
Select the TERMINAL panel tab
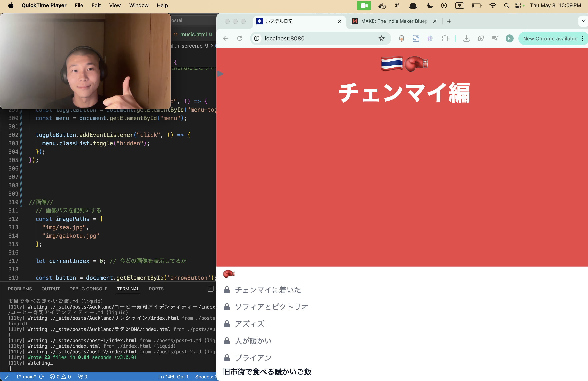pos(128,289)
